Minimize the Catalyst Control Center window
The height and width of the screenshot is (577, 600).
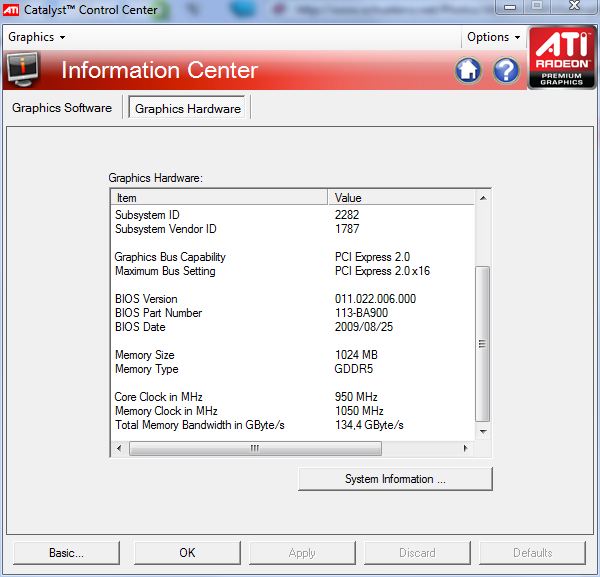[510, 7]
